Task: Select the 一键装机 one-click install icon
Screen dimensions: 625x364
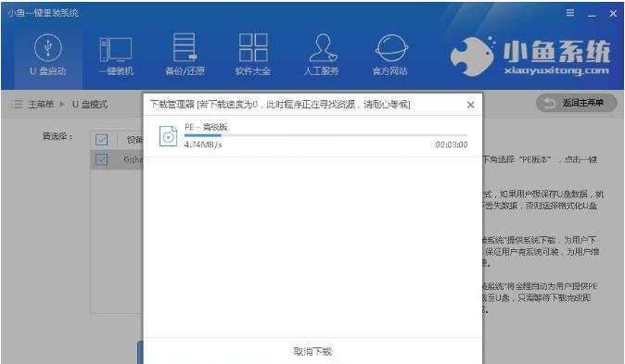Action: 116,55
